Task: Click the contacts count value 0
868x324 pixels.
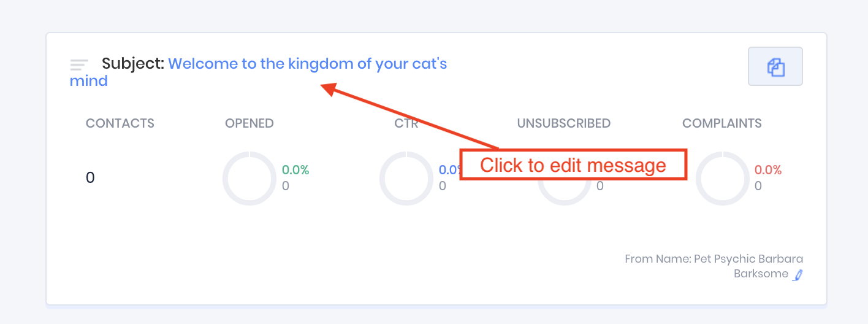Action: 90,178
